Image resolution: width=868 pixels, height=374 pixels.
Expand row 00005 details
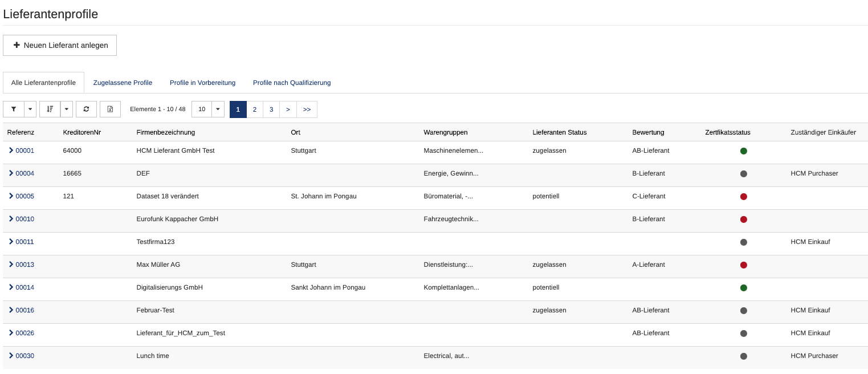11,196
